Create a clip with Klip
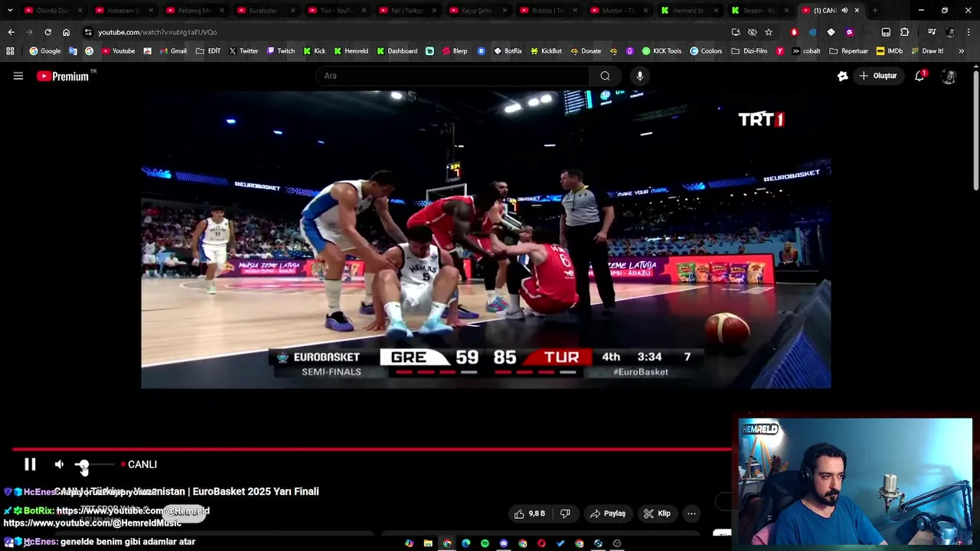 (657, 514)
